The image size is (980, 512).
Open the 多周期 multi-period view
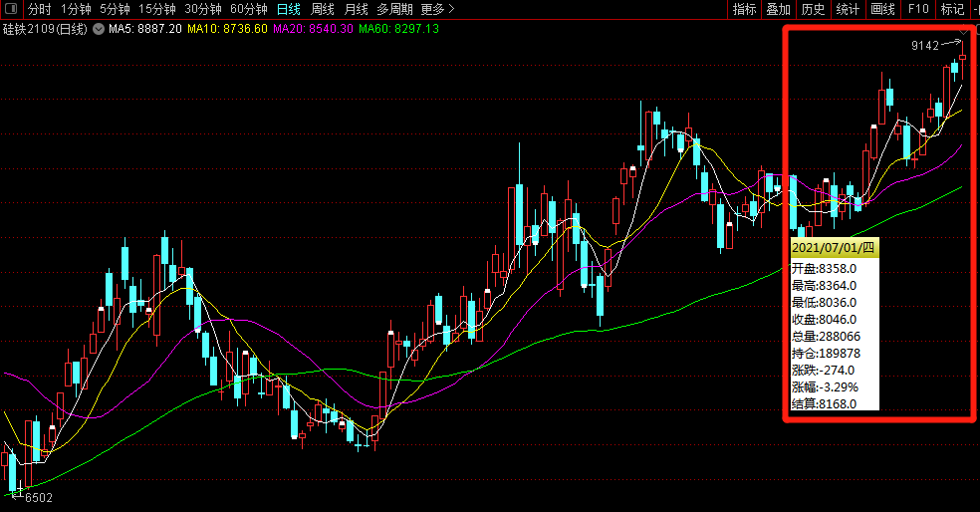395,9
